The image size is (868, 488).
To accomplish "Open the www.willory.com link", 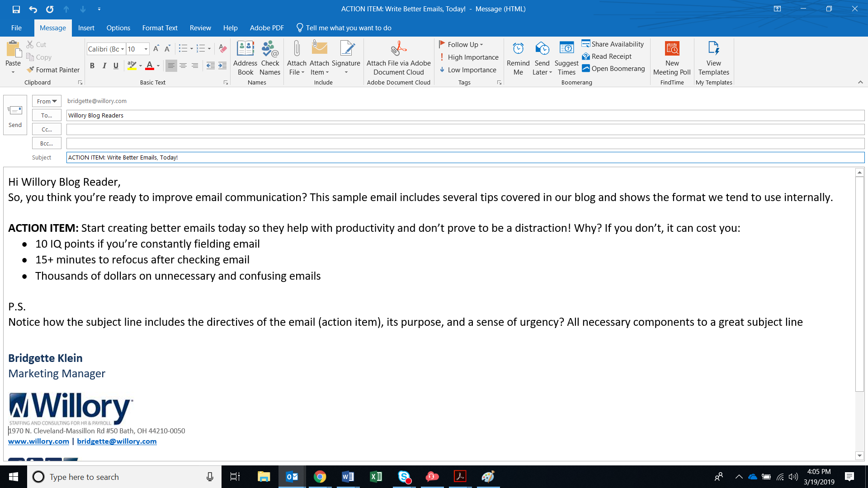I will coord(38,441).
